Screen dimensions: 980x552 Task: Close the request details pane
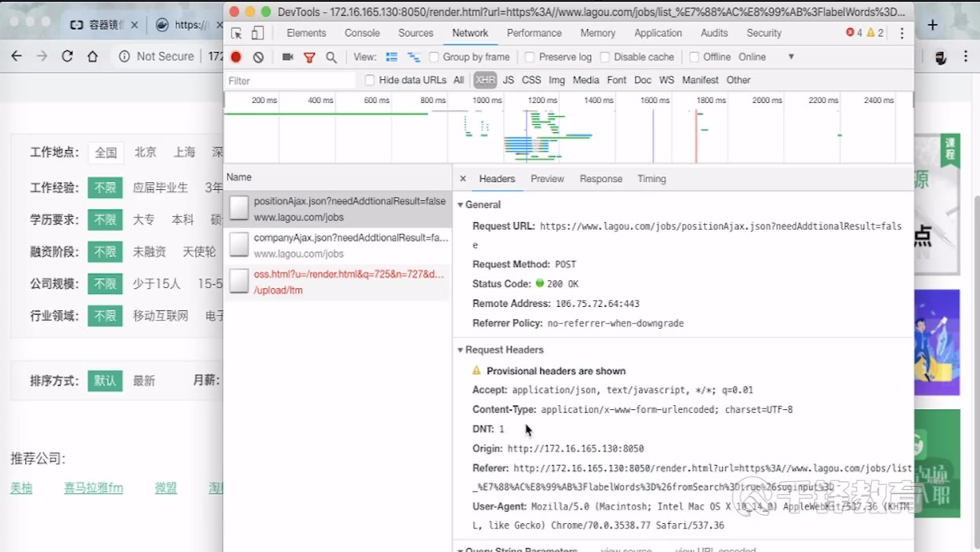tap(463, 179)
